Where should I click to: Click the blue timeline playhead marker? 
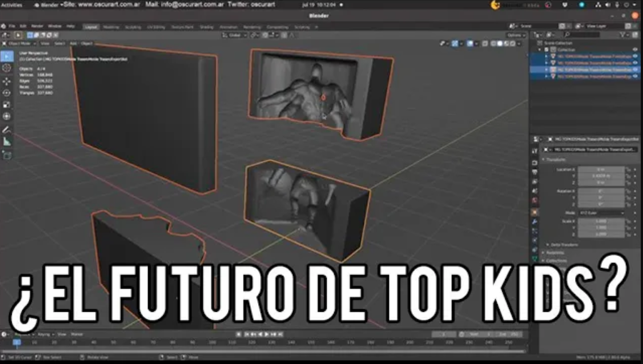click(x=17, y=342)
